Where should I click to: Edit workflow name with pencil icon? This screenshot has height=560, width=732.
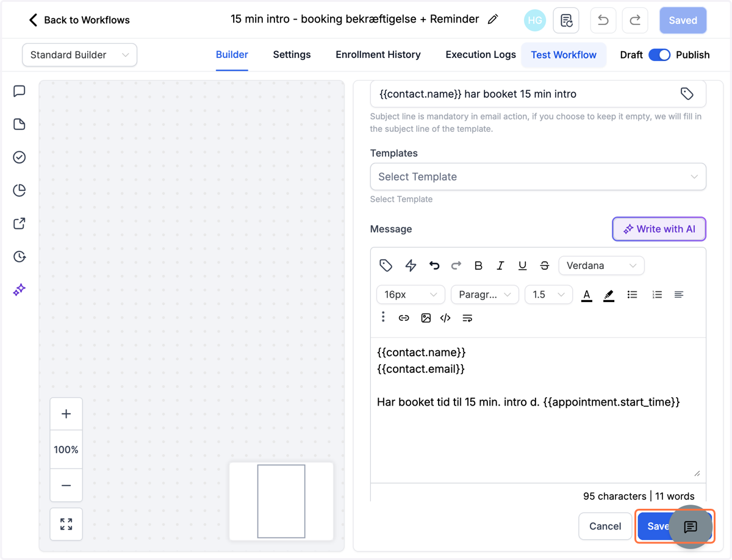pyautogui.click(x=493, y=20)
